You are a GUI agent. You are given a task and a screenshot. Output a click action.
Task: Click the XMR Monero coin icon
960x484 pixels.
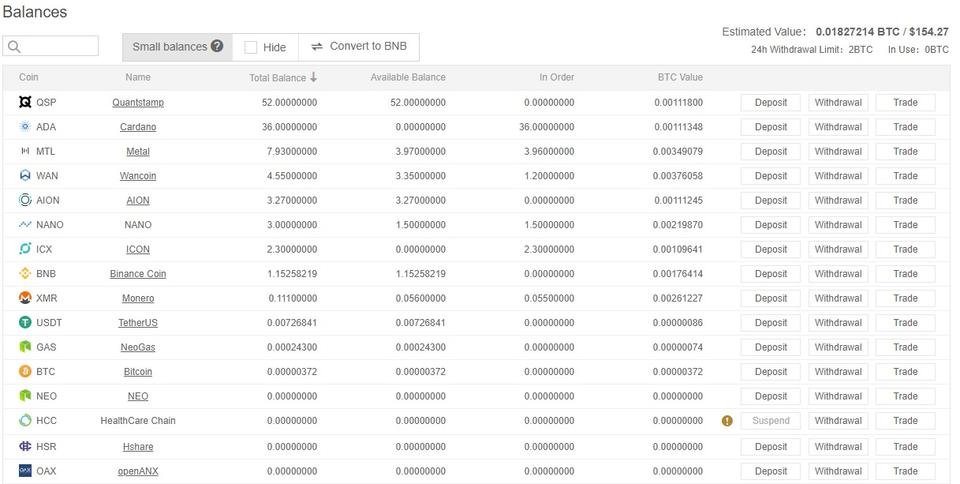[25, 298]
